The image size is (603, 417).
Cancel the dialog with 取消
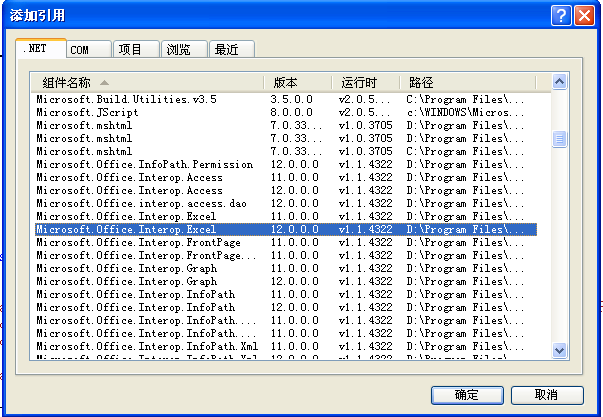(x=547, y=395)
